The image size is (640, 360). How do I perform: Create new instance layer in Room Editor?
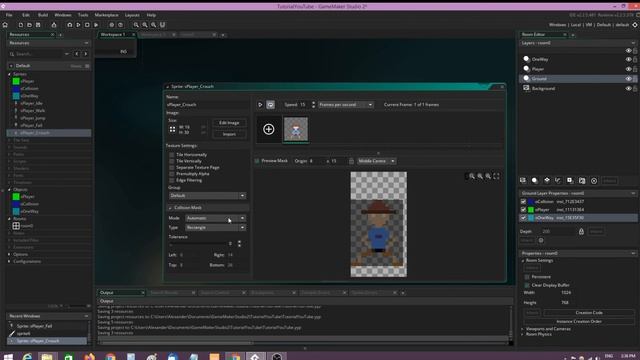[x=535, y=180]
